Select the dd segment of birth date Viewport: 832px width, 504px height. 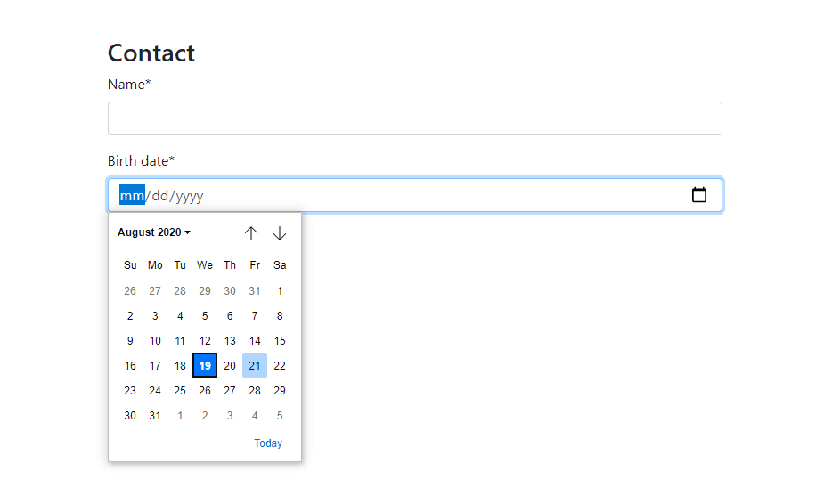tap(160, 196)
